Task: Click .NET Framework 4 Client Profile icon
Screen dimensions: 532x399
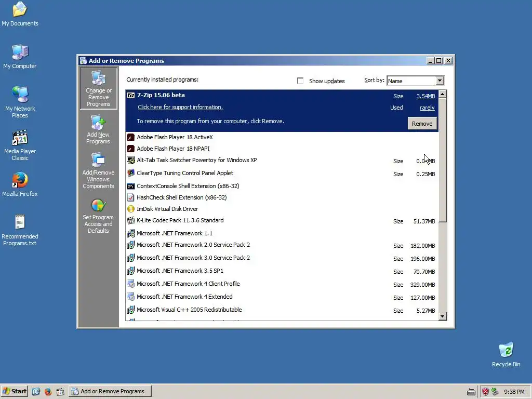Action: pyautogui.click(x=130, y=284)
